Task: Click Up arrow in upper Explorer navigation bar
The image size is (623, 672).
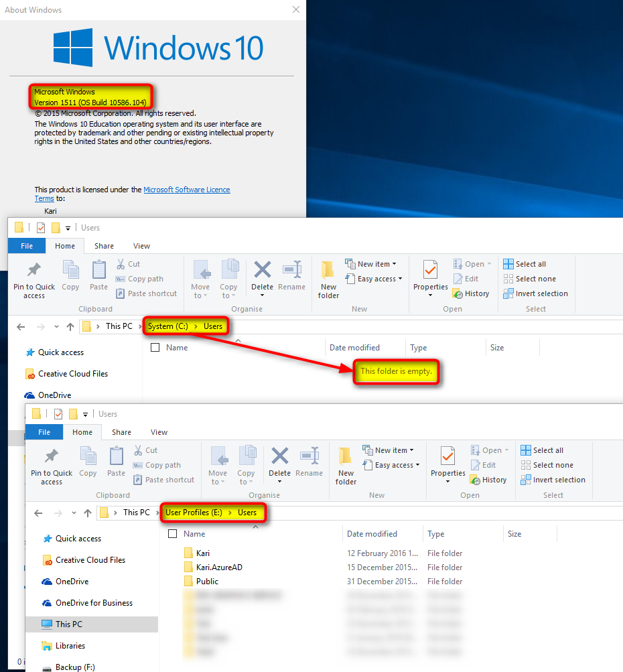Action: pos(70,326)
